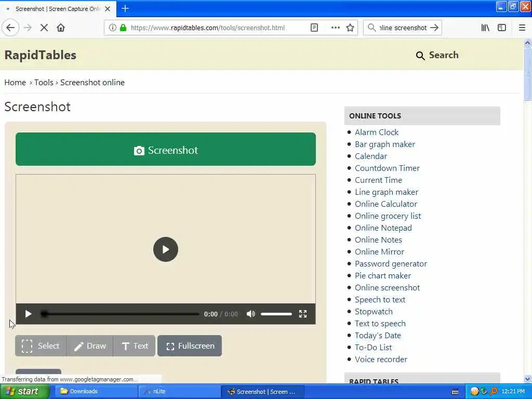Mute the video speaker icon

(x=251, y=314)
